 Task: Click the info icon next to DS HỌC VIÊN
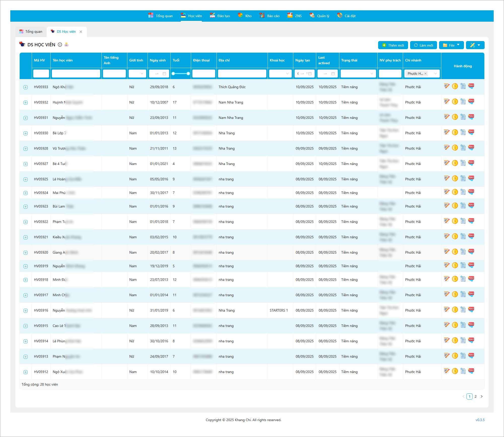[x=60, y=45]
